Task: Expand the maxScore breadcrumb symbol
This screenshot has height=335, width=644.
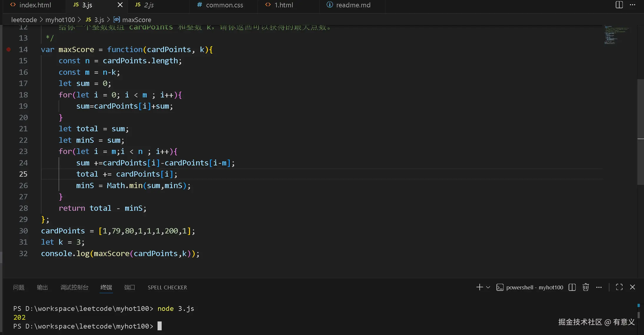Action: coord(136,20)
